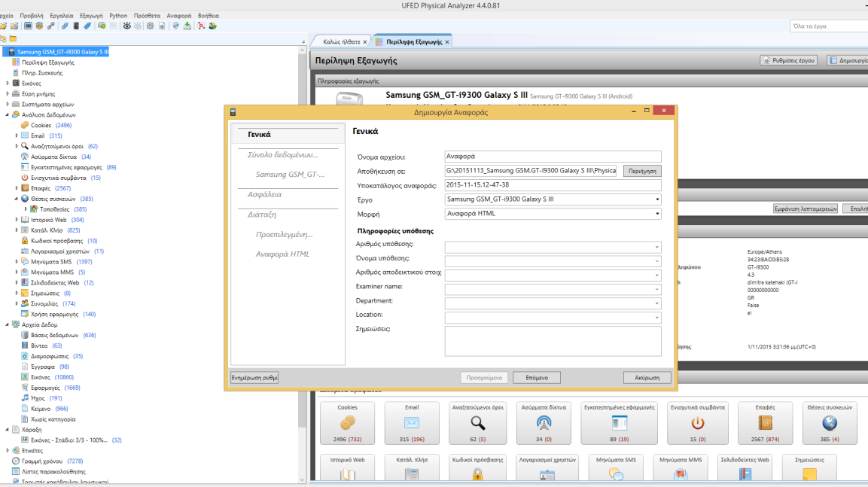The height and width of the screenshot is (487, 868).
Task: Open Θέσεις συσκευών globe tile
Action: [x=830, y=423]
